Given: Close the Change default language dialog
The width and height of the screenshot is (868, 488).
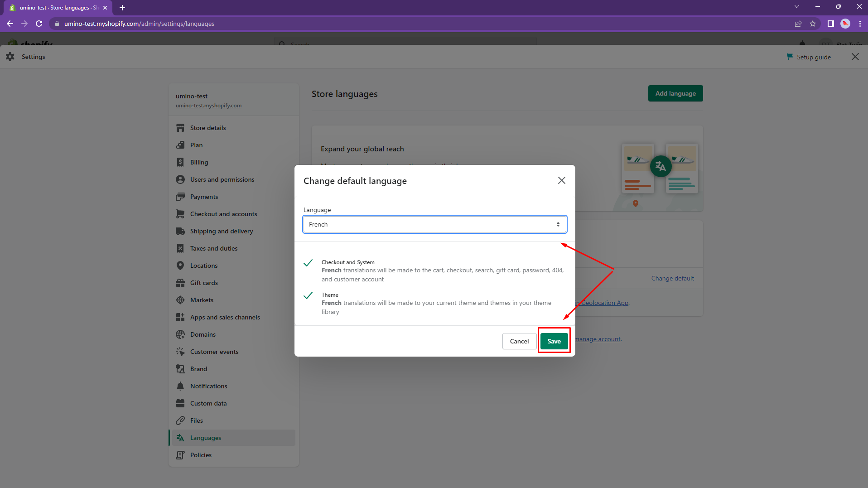Looking at the screenshot, I should pos(562,180).
